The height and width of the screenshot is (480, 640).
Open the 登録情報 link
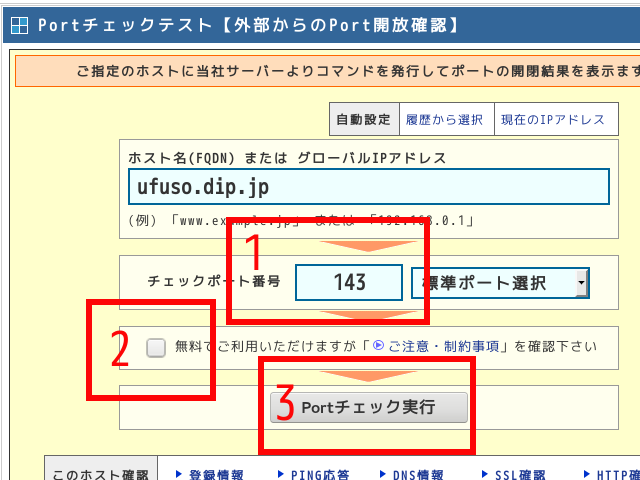click(x=216, y=474)
